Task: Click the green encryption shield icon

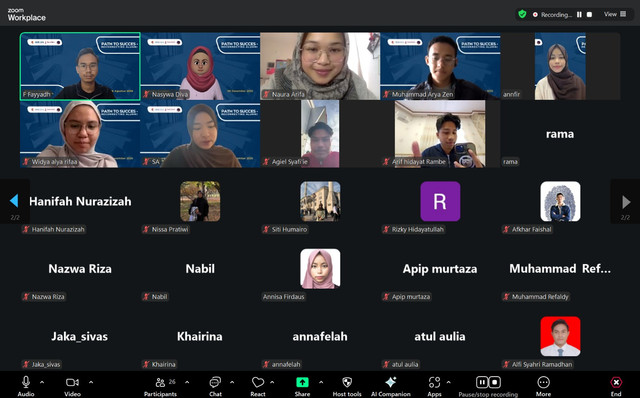Action: coord(522,14)
